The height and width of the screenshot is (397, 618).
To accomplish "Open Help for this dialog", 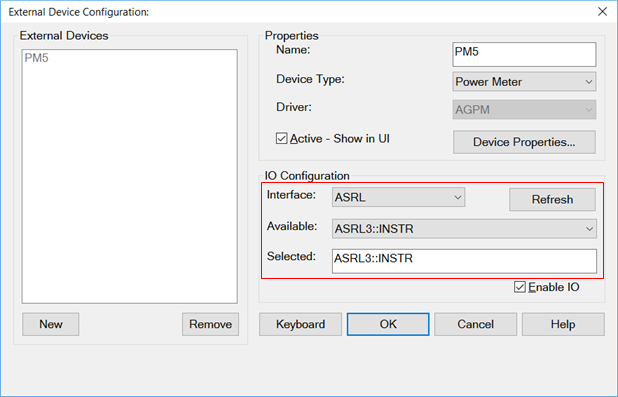I will [563, 324].
